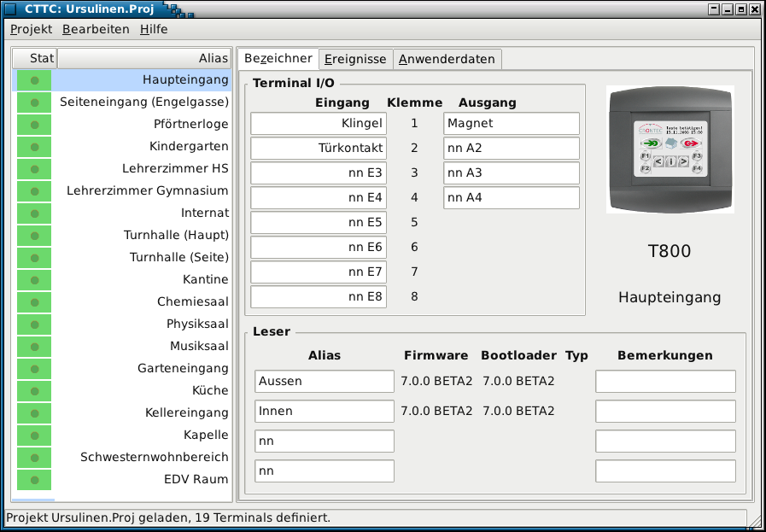The image size is (766, 532).
Task: Click the status icon beside Kantine
Action: [33, 279]
